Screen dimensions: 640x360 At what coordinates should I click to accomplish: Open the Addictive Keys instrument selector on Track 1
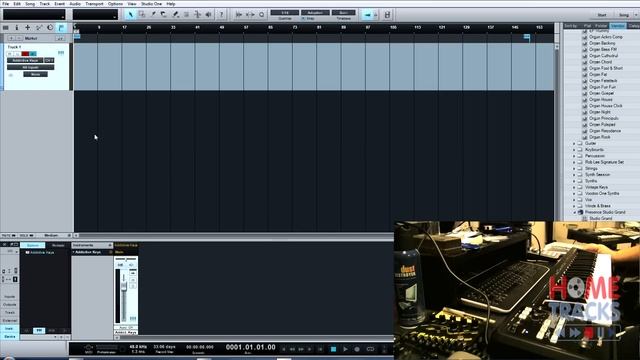click(x=25, y=60)
